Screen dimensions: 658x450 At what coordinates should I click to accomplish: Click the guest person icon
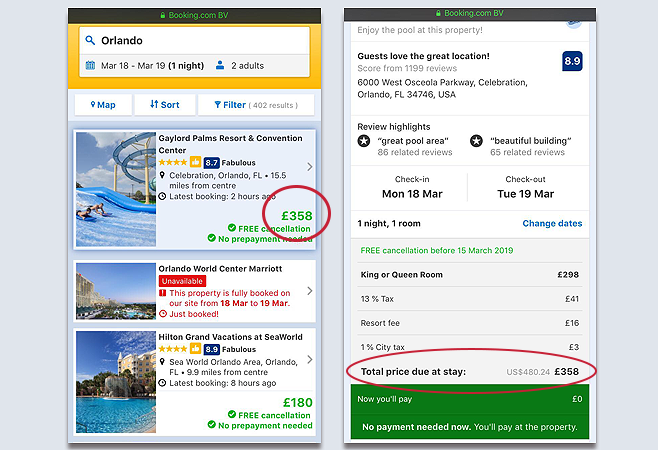220,65
